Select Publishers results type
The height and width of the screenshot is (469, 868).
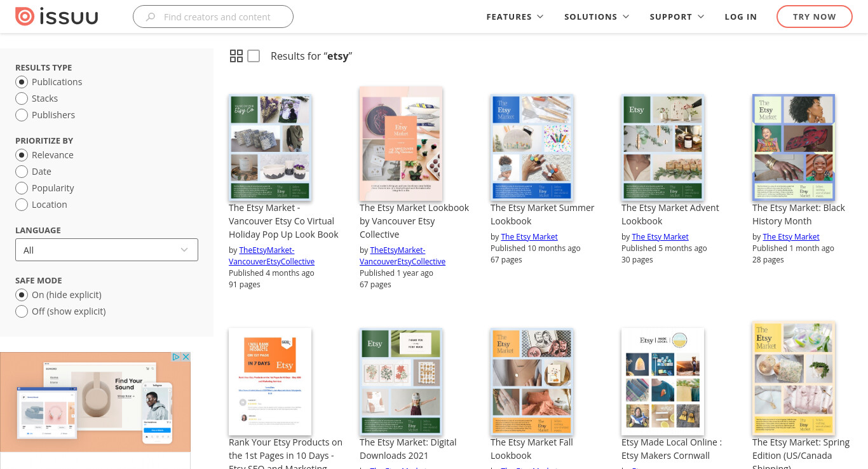(x=22, y=115)
